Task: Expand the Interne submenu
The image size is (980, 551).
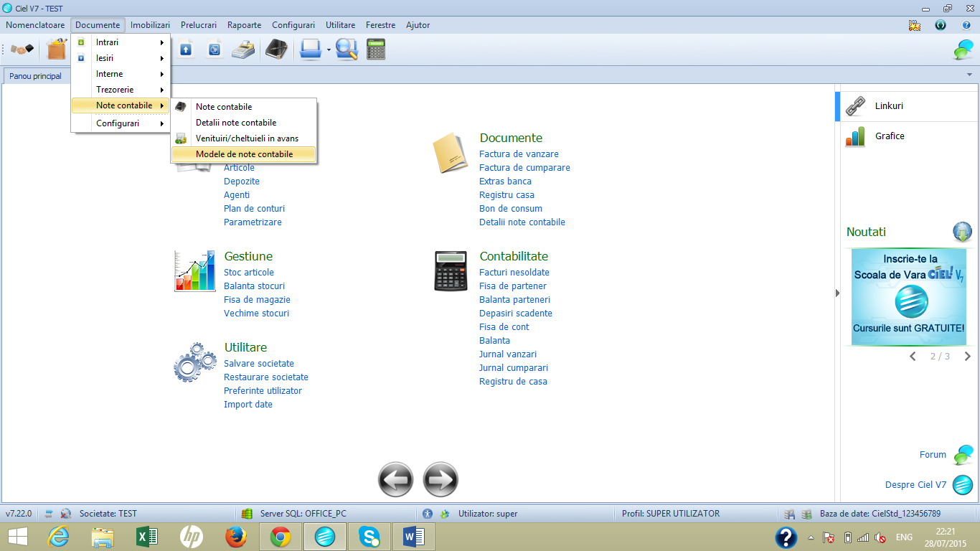Action: coord(121,74)
